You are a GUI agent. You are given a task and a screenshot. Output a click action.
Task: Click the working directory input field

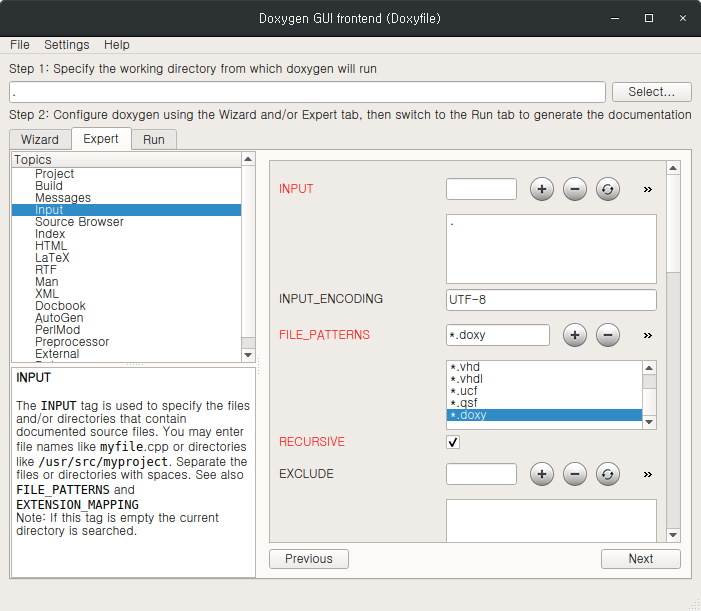tap(307, 92)
